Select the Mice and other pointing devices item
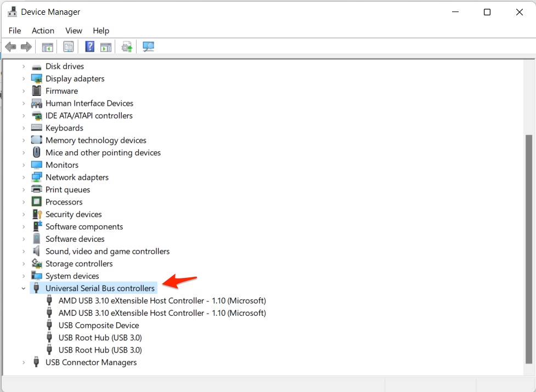 tap(103, 153)
